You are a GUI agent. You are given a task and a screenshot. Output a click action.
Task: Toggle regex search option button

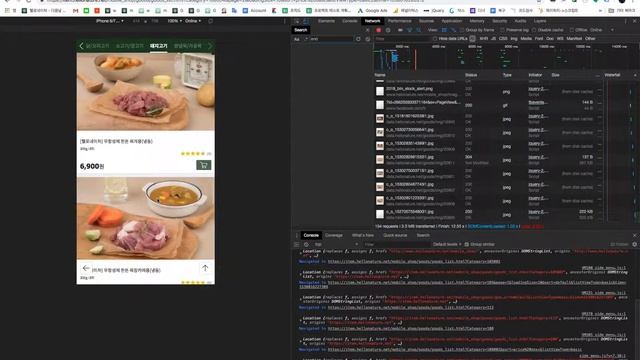306,39
